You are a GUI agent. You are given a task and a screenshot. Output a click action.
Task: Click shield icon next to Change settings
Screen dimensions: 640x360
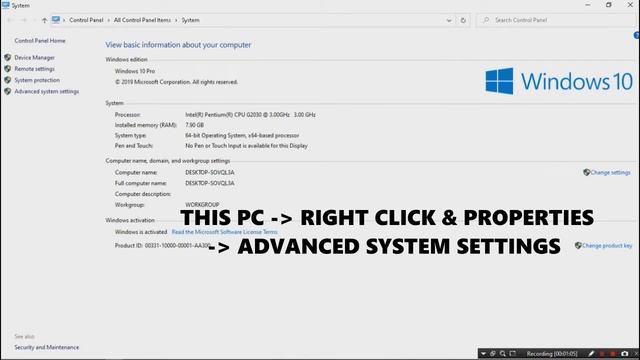587,172
